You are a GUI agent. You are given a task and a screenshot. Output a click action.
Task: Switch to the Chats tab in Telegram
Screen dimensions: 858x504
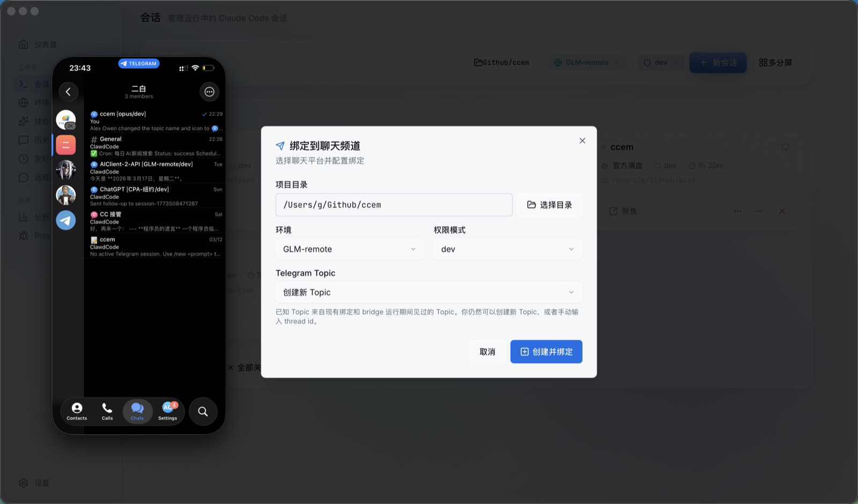coord(137,411)
